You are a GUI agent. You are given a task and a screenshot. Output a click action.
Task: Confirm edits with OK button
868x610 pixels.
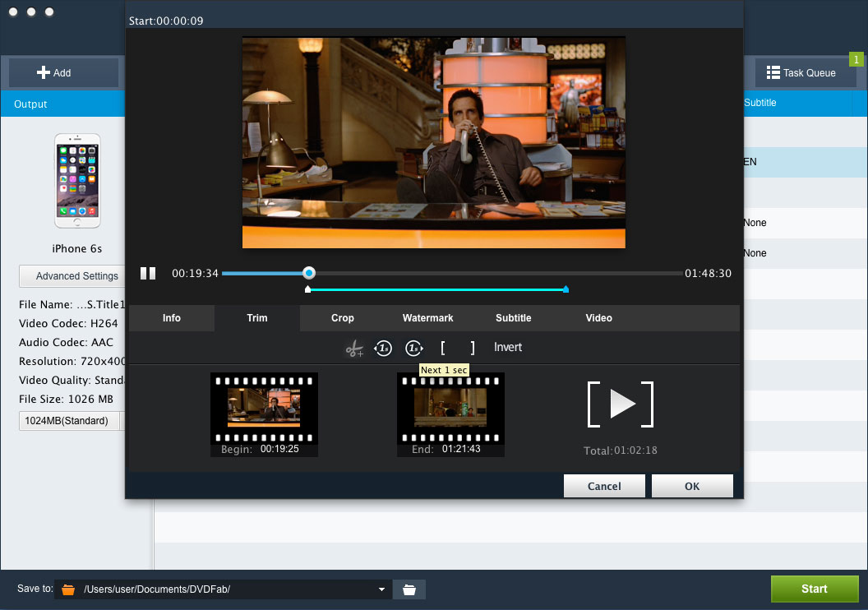pos(692,486)
